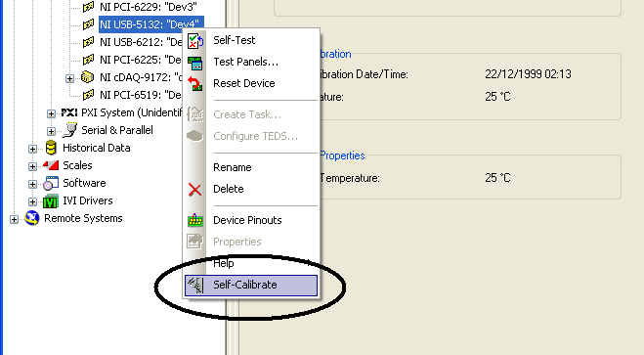Click the 25 °C value beside Temperature:
Viewport: 644px width, 355px height.
(x=497, y=178)
